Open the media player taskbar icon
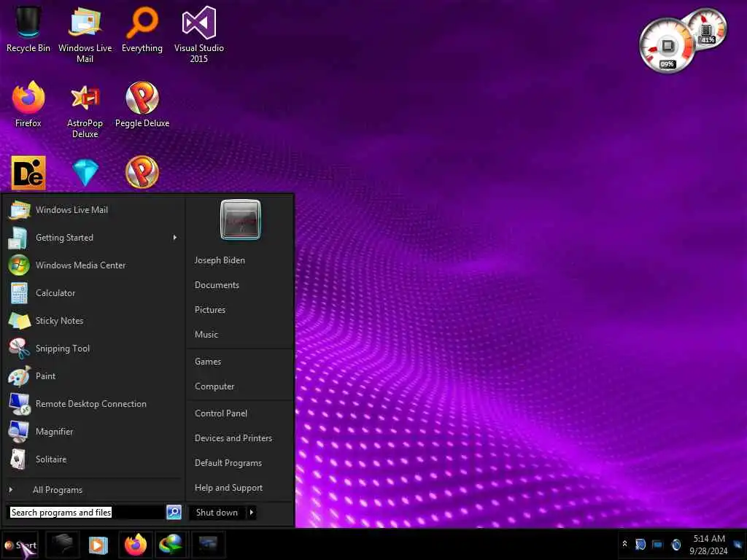Image resolution: width=747 pixels, height=560 pixels. tap(98, 545)
